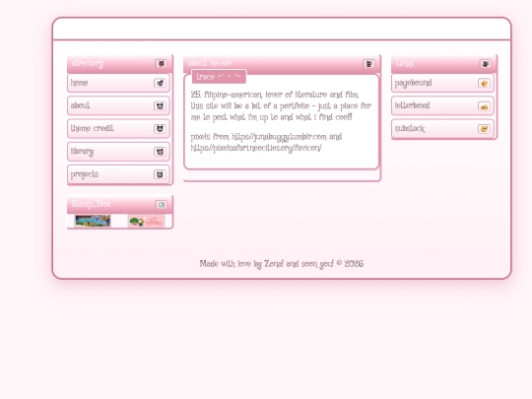Click the icon in the Stamp_Box header
Viewport: 532px width, 399px height.
162,204
